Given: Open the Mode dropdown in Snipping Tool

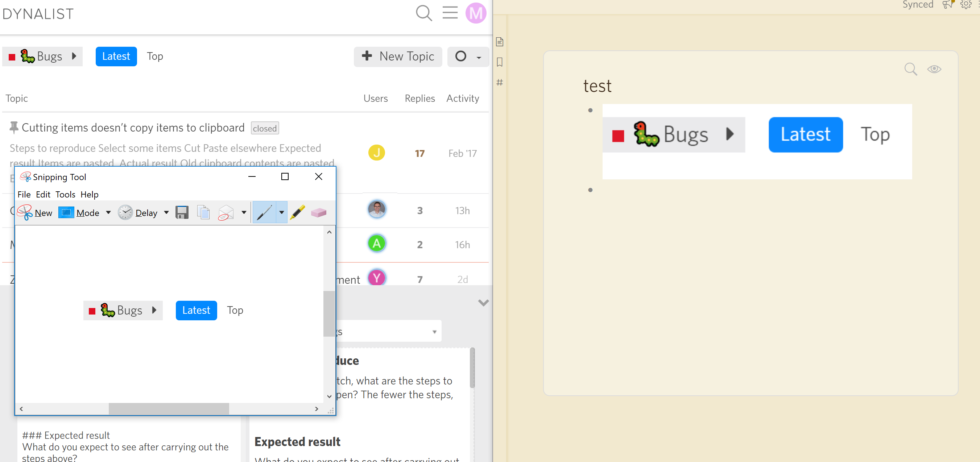Looking at the screenshot, I should coord(108,213).
